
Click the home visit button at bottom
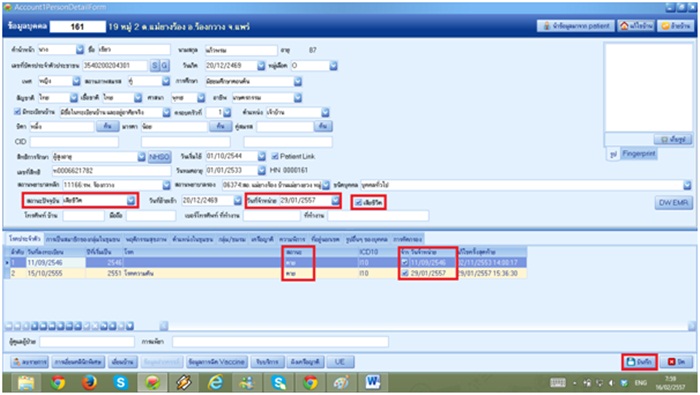[123, 362]
